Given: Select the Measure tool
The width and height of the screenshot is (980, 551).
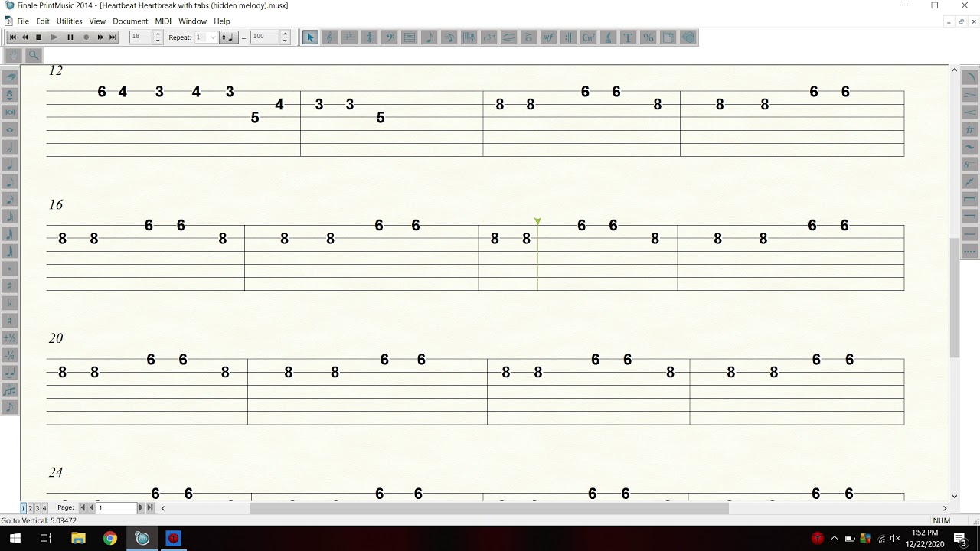Looking at the screenshot, I should click(410, 37).
